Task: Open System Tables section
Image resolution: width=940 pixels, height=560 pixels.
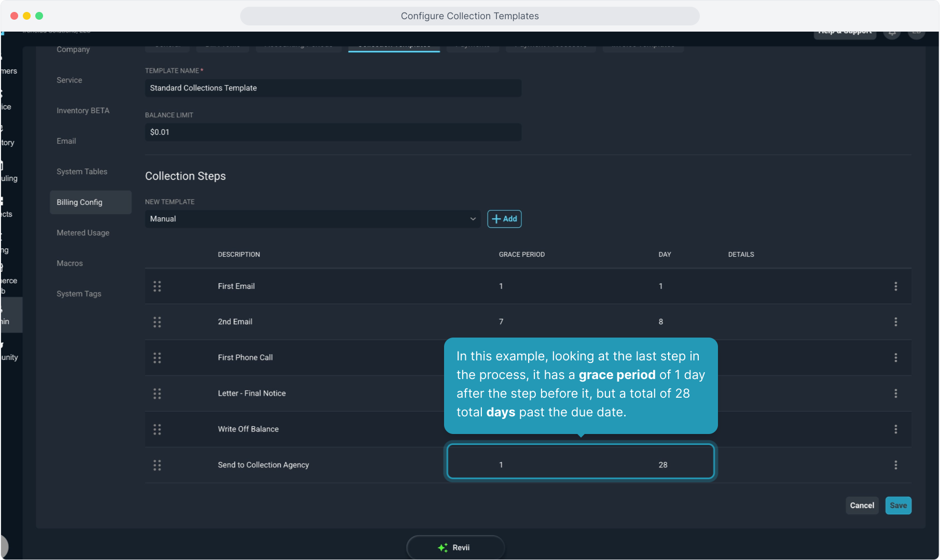Action: click(x=82, y=172)
